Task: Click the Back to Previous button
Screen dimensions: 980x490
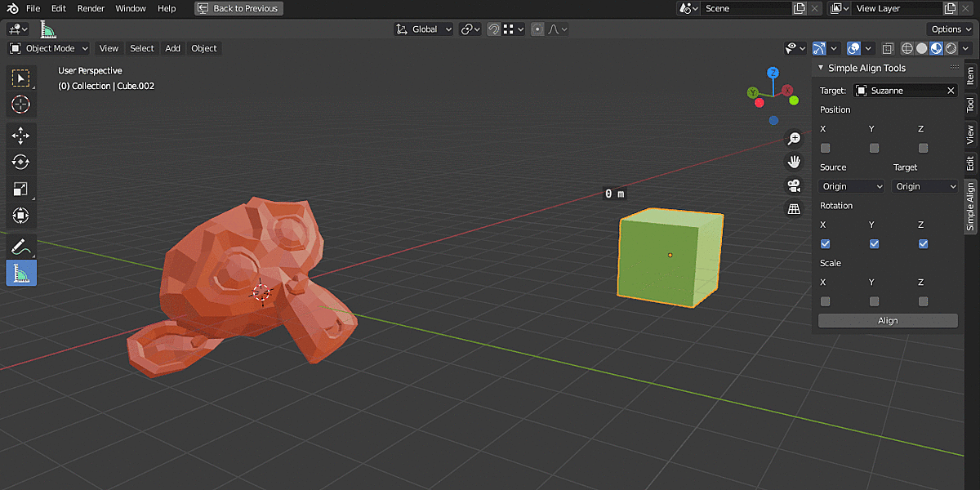Action: coord(238,8)
